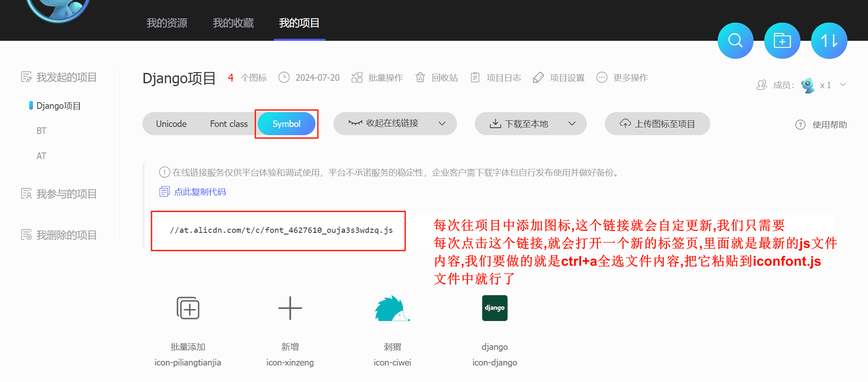Click the 我删除的项目 sidebar icon
Image resolution: width=868 pixels, height=382 pixels.
pyautogui.click(x=26, y=235)
